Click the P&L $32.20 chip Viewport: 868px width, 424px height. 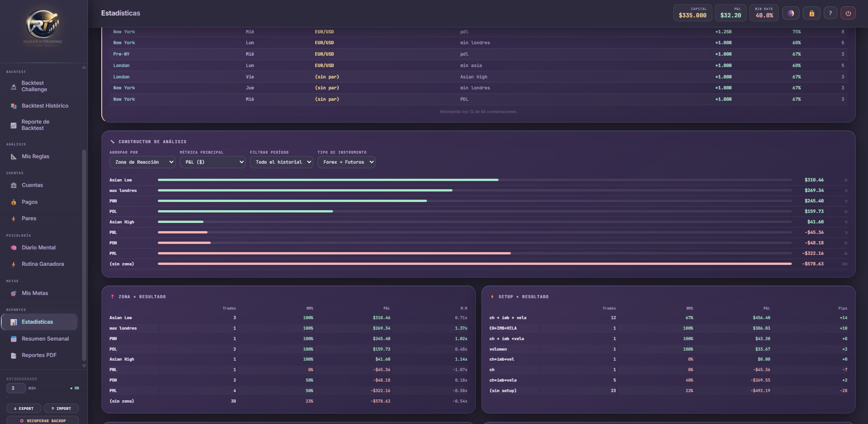coord(731,13)
